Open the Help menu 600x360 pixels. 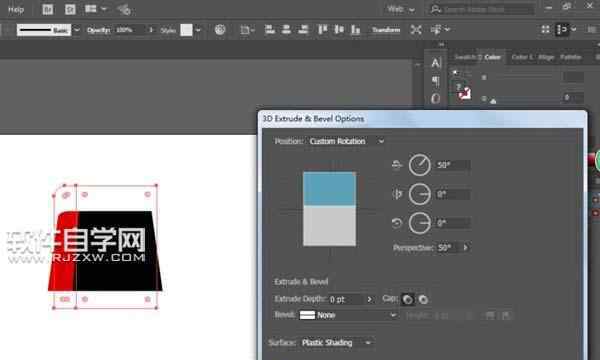point(16,10)
